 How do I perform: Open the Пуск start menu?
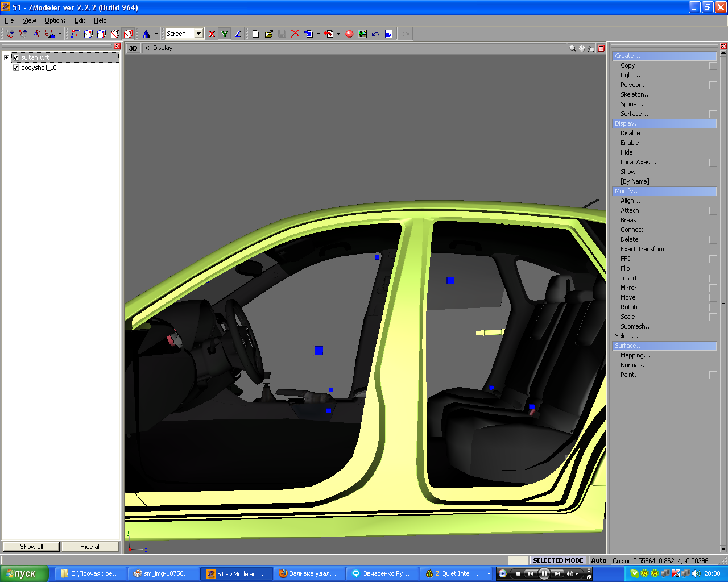24,574
